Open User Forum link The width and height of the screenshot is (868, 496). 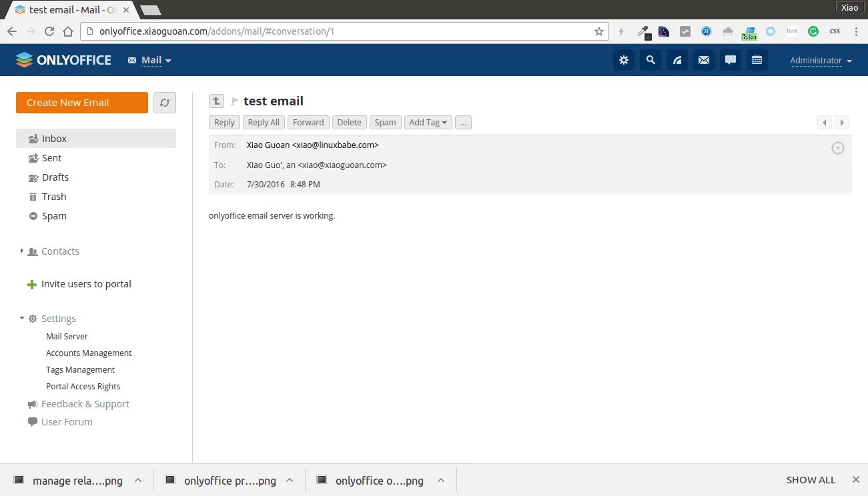pyautogui.click(x=60, y=422)
